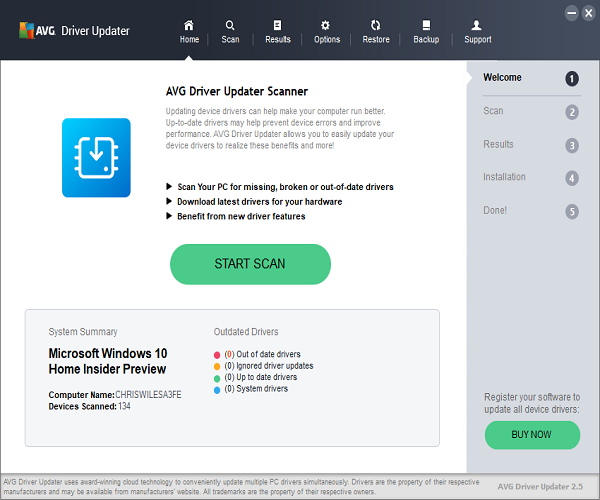Click the AVG logo icon

click(x=26, y=30)
